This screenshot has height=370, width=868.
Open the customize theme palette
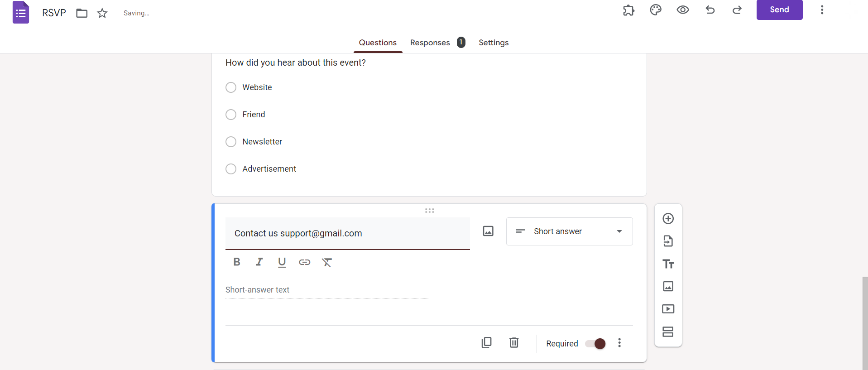(x=656, y=10)
